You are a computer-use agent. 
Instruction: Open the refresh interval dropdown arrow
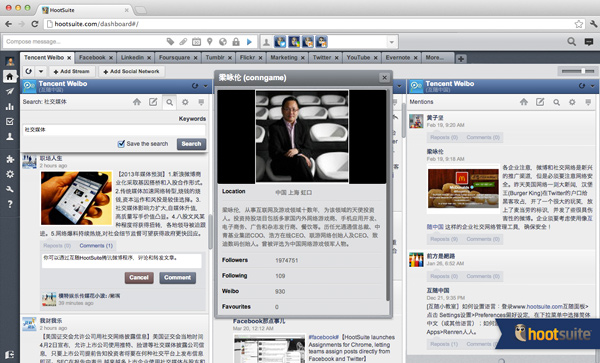[41, 71]
